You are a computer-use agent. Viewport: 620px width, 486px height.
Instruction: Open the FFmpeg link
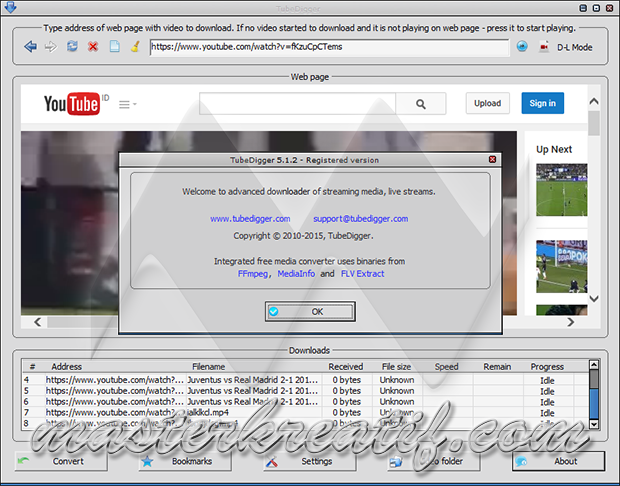click(253, 274)
